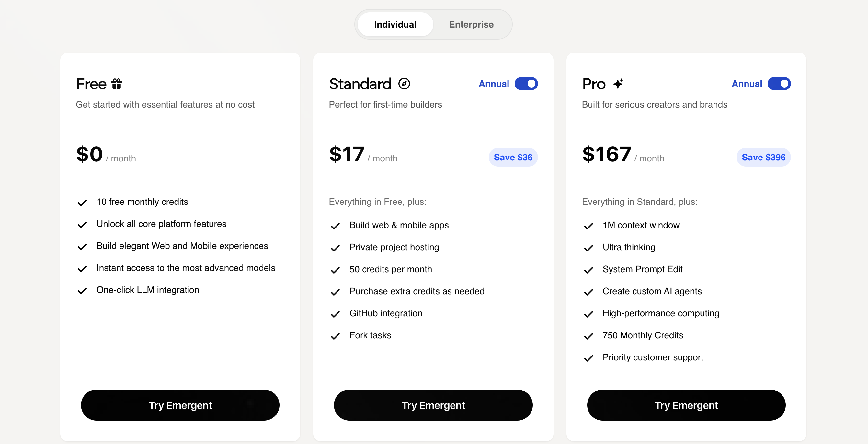
Task: Click checkmark beside 1M context window
Action: [x=588, y=226]
